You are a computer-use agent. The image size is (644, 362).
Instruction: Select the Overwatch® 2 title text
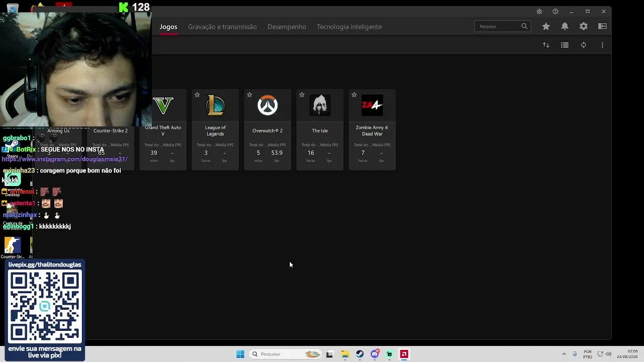[x=268, y=131]
